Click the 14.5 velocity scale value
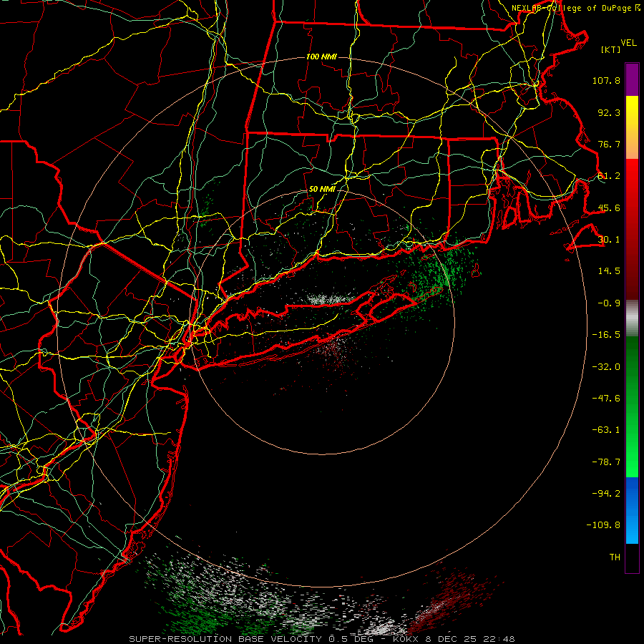Viewport: 644px width, 644px height. click(x=609, y=271)
